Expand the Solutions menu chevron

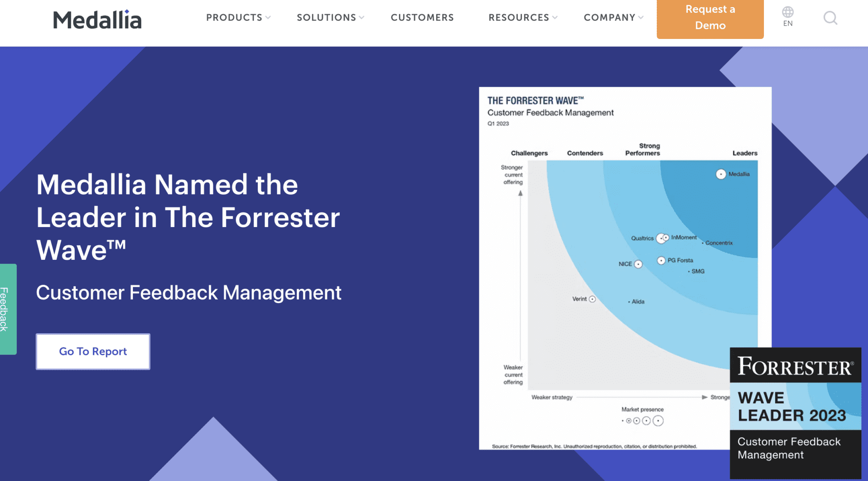click(362, 18)
